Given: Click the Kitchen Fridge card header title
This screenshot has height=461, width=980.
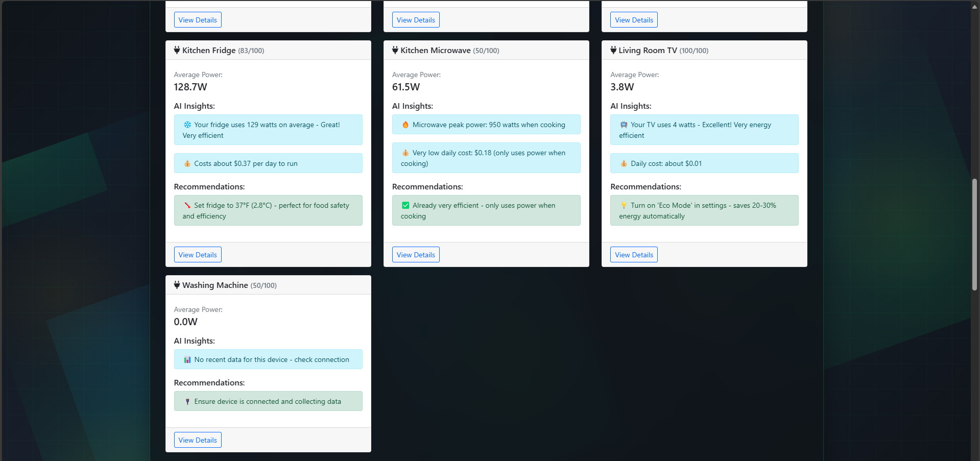Looking at the screenshot, I should 209,50.
